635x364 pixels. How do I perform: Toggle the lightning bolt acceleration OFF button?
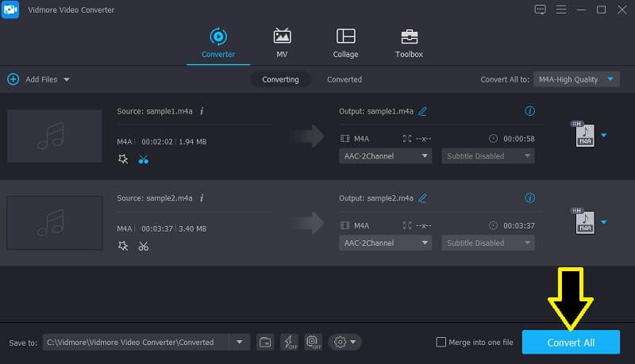pos(289,342)
